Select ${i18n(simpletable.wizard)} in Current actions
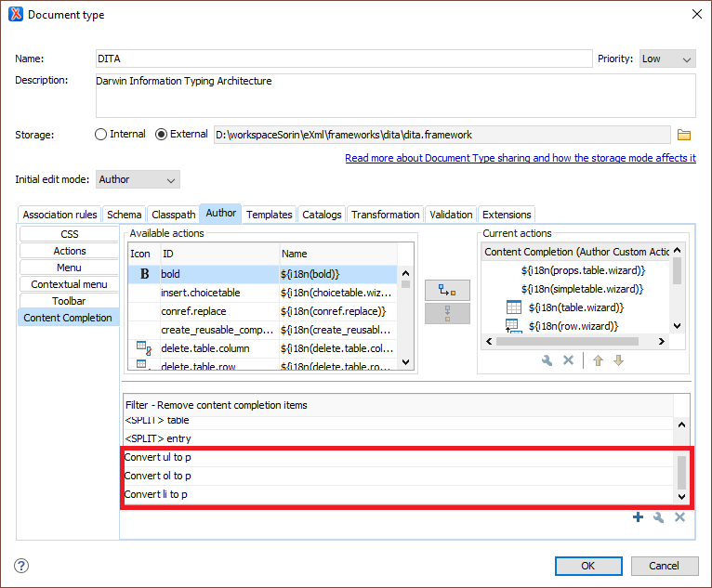This screenshot has height=588, width=712. point(582,289)
